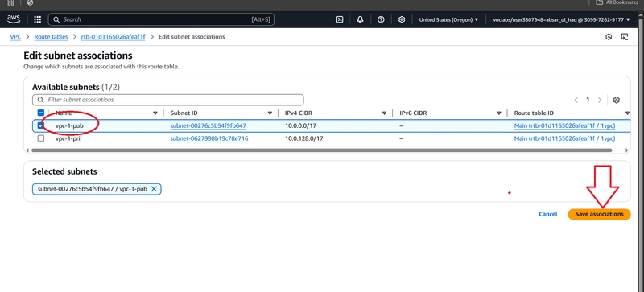
Task: Launch CloudShell from the top navigation bar
Action: (x=340, y=19)
